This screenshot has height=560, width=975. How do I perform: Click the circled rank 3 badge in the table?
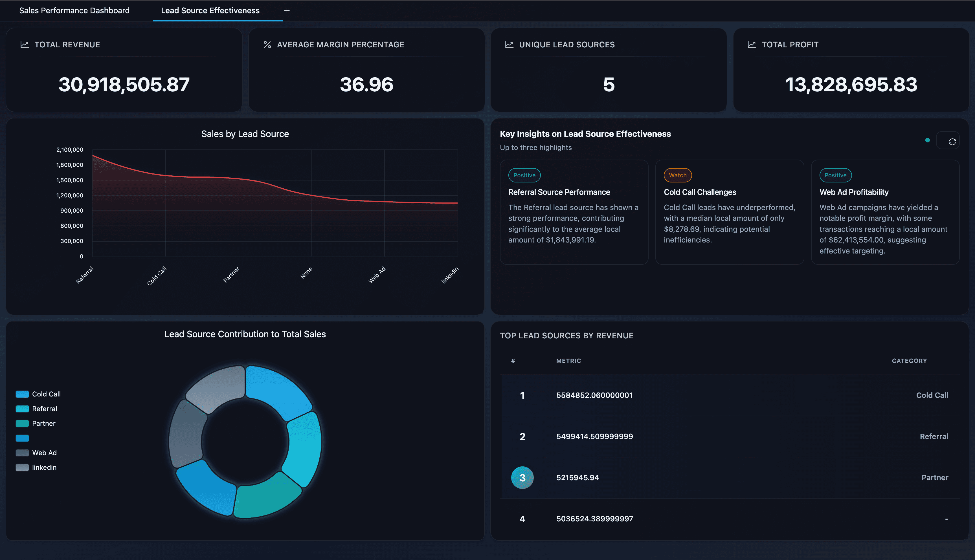coord(522,477)
